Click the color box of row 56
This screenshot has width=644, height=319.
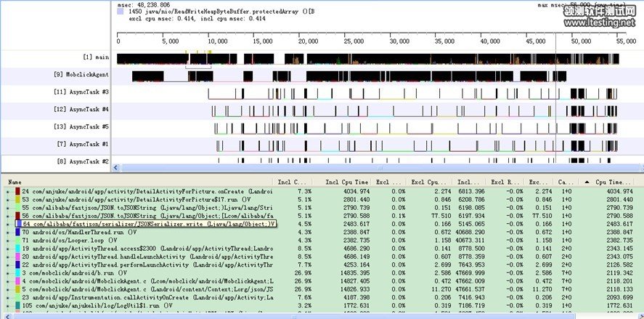(17, 216)
